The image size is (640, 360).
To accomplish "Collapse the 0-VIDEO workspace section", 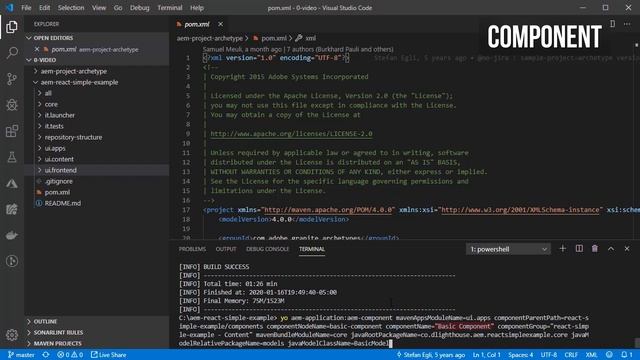I will tap(29, 60).
